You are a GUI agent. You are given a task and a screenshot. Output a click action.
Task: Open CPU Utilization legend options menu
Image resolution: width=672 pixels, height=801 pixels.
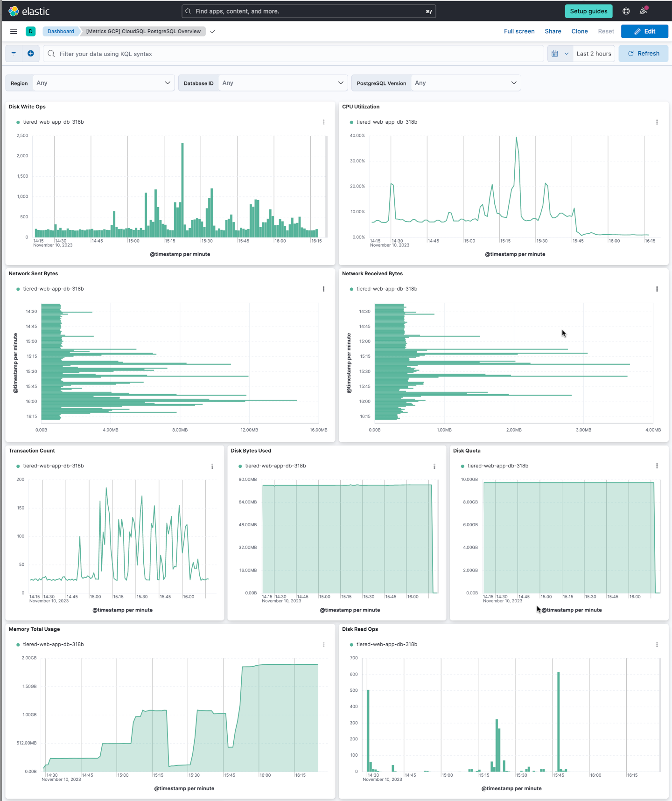[x=657, y=122]
